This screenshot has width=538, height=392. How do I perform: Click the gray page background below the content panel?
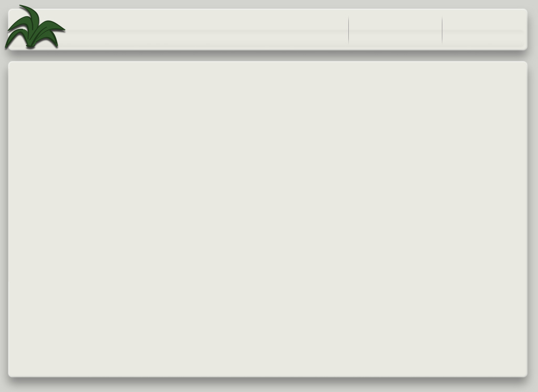click(267, 385)
